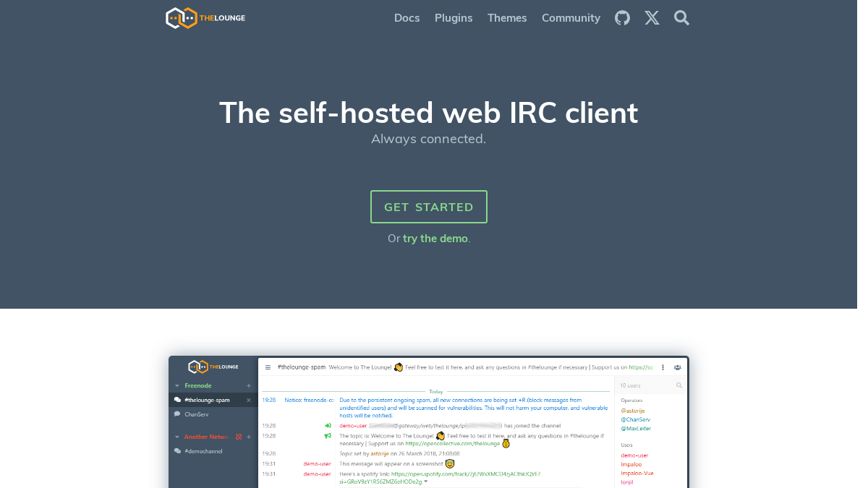
Task: Click the hamburger menu icon in app preview
Action: 268,367
